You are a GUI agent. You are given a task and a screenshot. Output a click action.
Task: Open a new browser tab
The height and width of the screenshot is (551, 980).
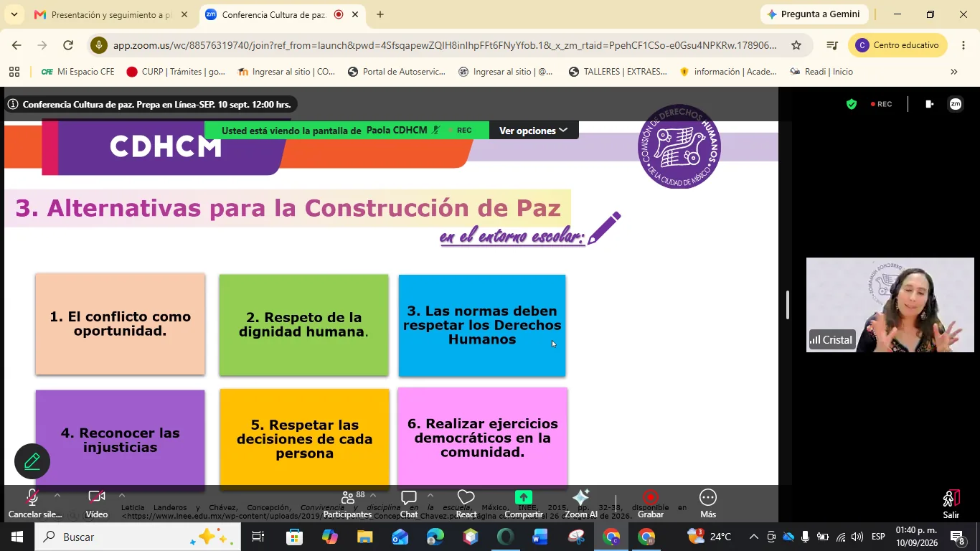click(x=380, y=14)
